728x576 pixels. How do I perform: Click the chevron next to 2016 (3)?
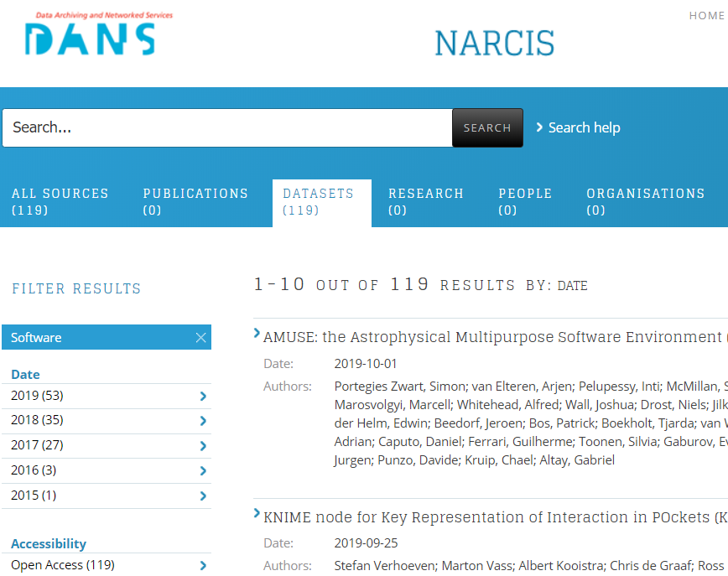203,471
